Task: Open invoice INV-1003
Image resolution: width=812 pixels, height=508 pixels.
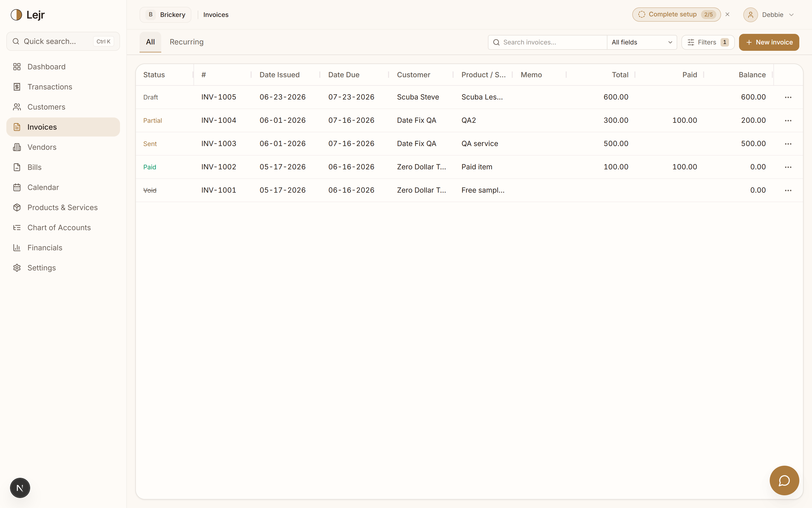Action: [219, 143]
